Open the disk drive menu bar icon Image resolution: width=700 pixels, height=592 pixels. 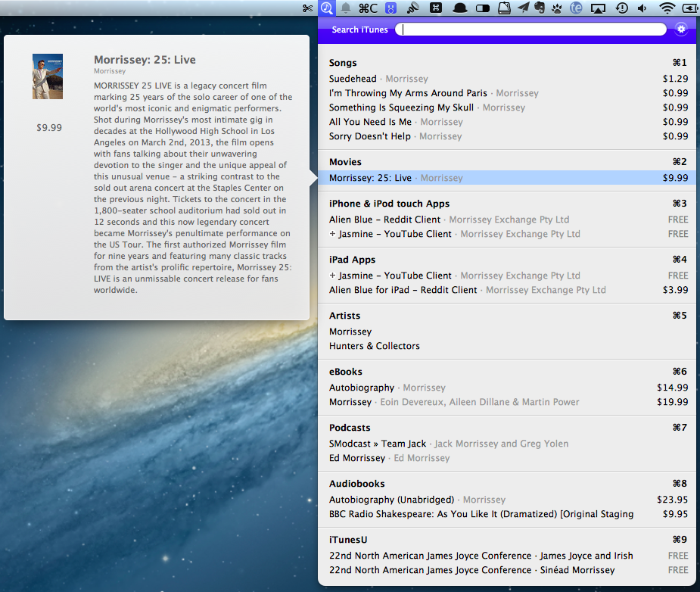(x=504, y=8)
